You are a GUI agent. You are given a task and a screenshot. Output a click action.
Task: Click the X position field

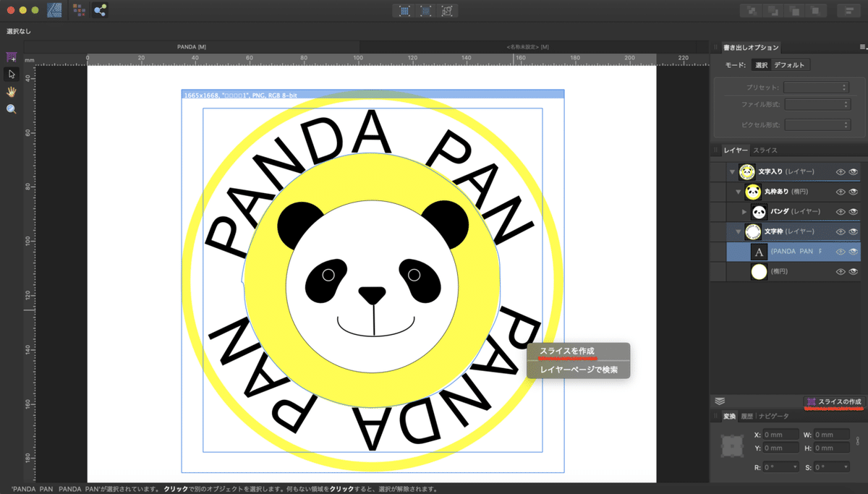tap(780, 435)
